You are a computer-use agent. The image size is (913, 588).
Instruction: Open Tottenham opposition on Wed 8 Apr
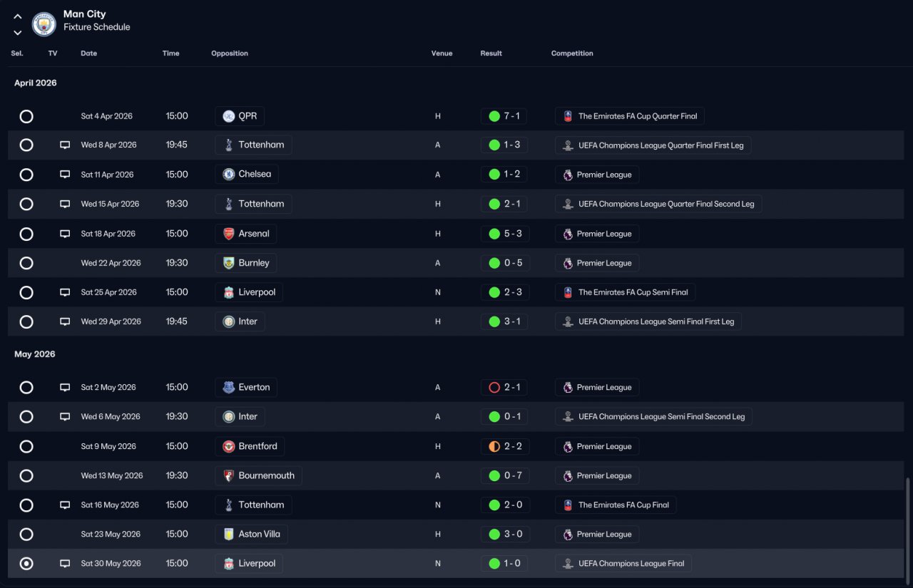(x=253, y=145)
